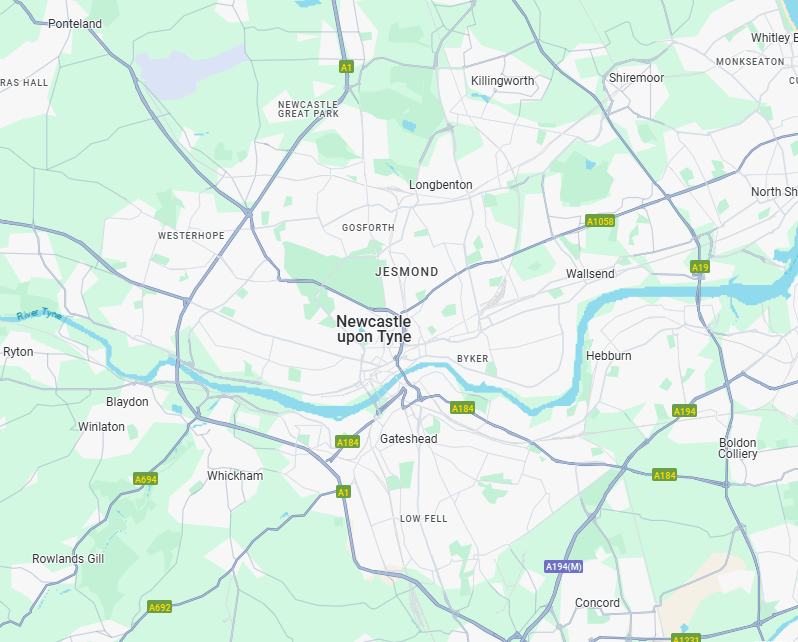Click the A1 road shield near Great Park
The width and height of the screenshot is (798, 642).
pyautogui.click(x=347, y=67)
